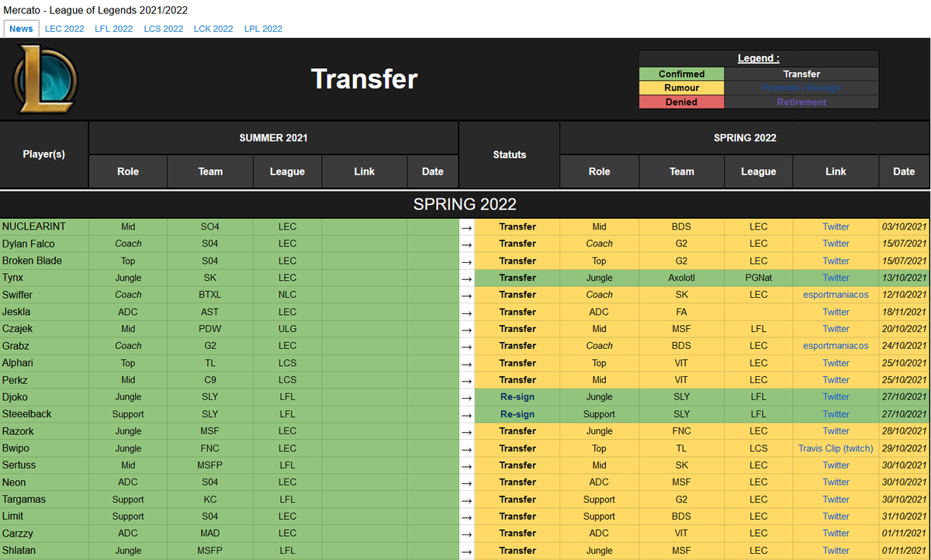Screen dimensions: 931x560
Task: Follow Tynx's Twitter link
Action: (836, 278)
